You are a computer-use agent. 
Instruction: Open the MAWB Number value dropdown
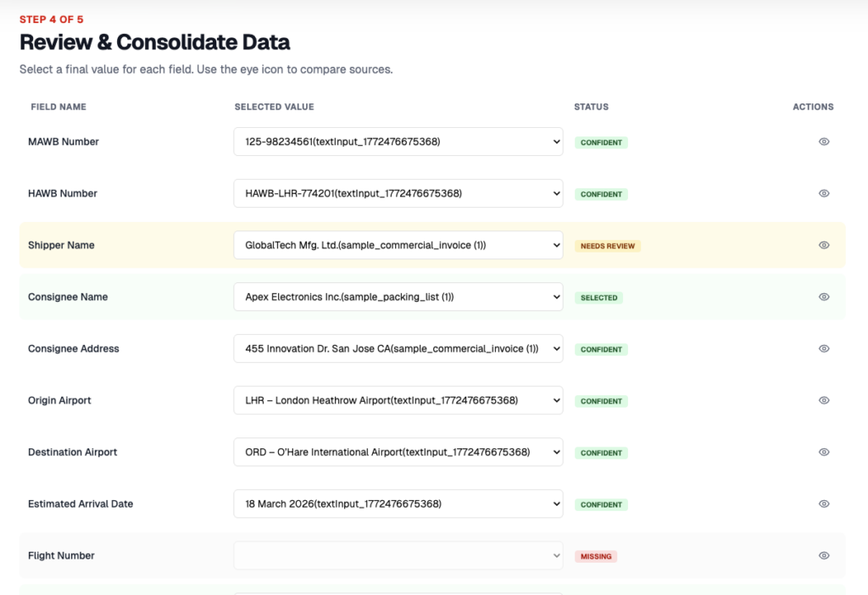click(x=398, y=142)
